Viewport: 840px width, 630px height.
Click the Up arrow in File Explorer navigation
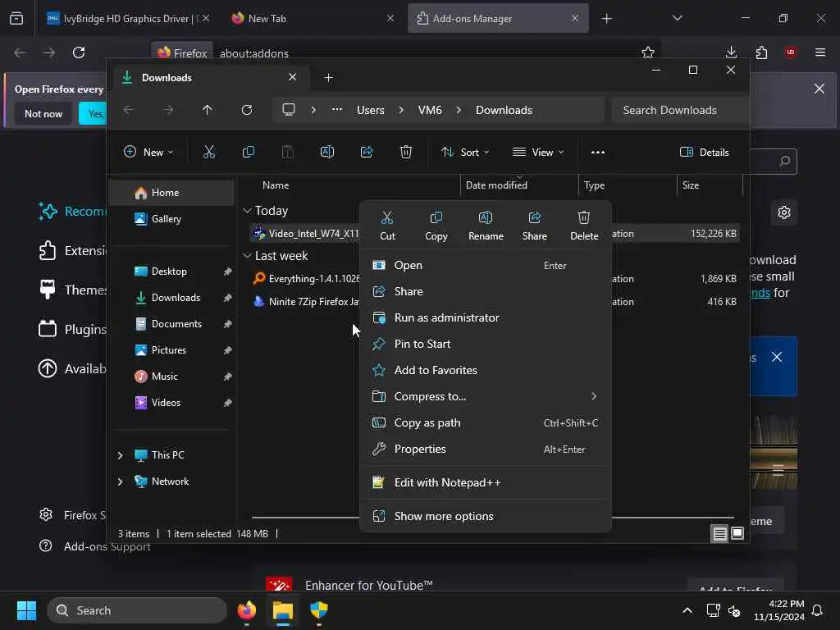(208, 110)
